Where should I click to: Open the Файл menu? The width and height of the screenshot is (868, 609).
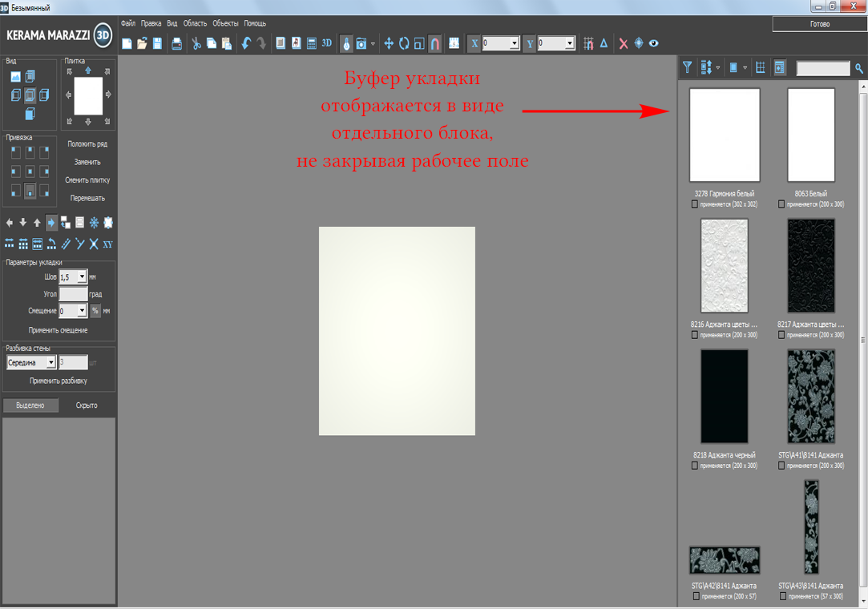pyautogui.click(x=127, y=23)
